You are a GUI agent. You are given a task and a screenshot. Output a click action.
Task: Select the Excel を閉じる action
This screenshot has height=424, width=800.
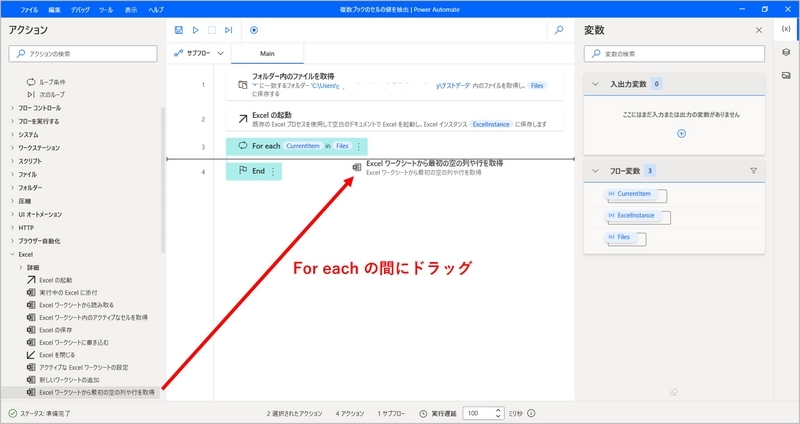pyautogui.click(x=51, y=355)
